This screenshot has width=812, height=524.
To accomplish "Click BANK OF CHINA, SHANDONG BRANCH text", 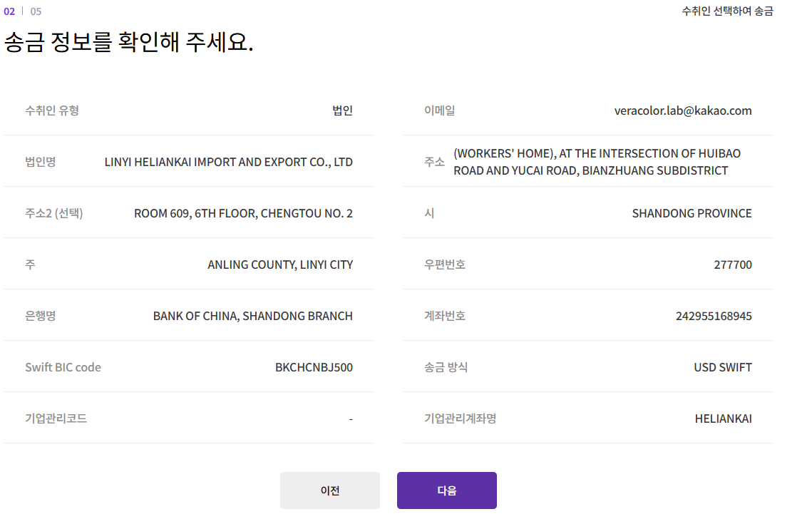I will [252, 316].
